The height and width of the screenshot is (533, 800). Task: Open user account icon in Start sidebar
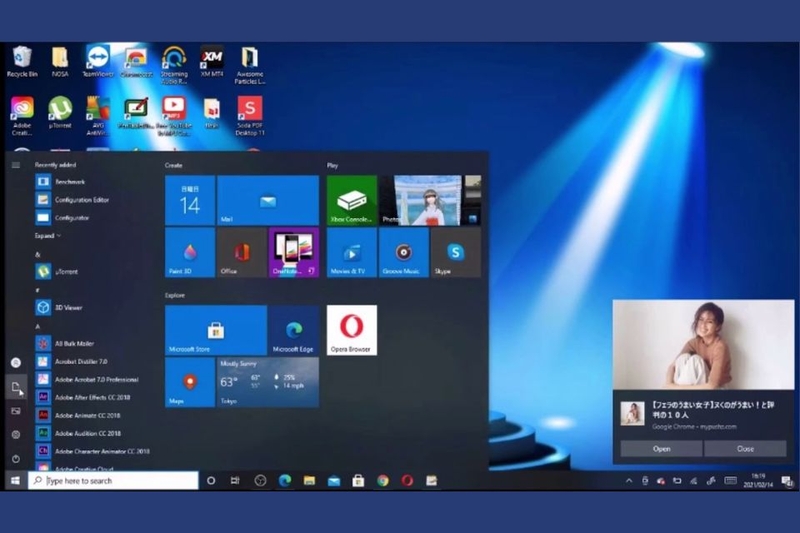[16, 363]
